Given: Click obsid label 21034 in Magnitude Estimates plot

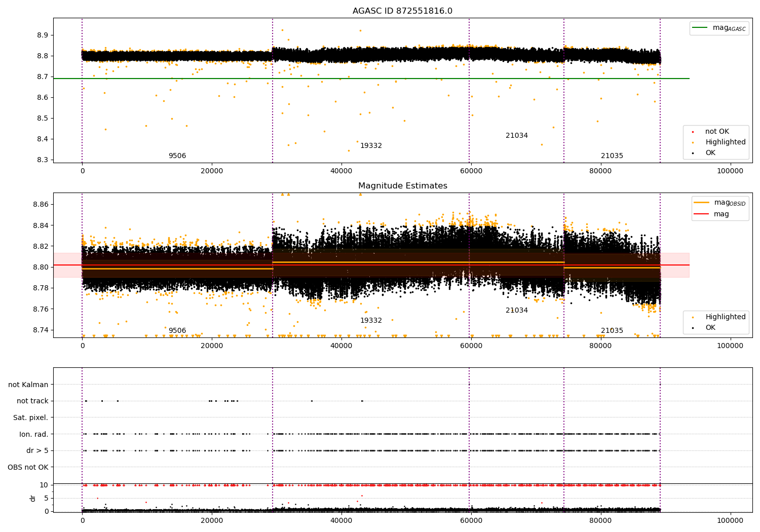Looking at the screenshot, I should click(x=517, y=311).
